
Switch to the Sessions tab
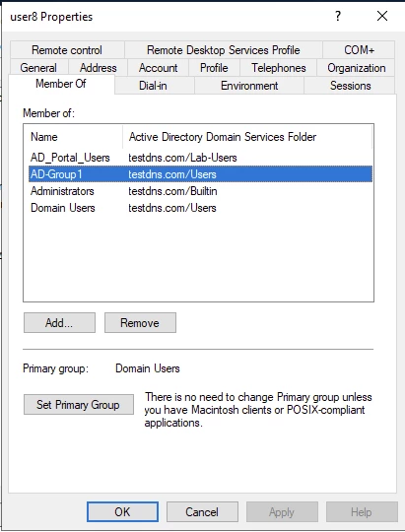click(350, 86)
